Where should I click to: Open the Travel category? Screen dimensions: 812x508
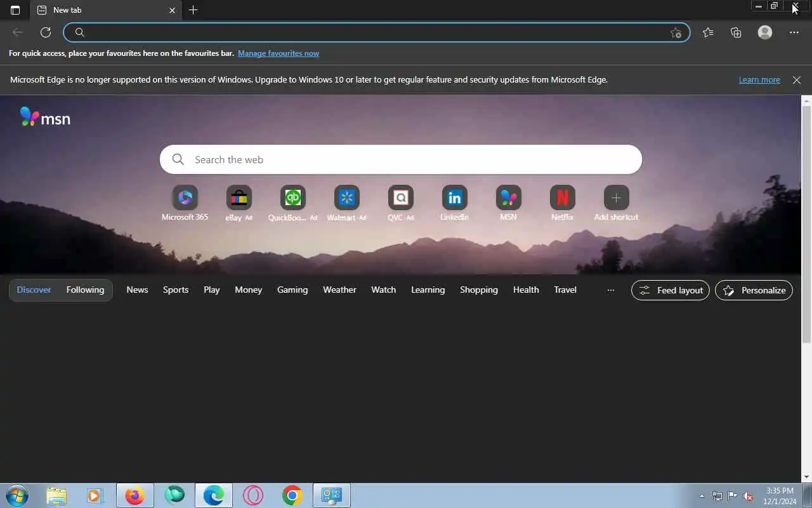[x=565, y=290]
